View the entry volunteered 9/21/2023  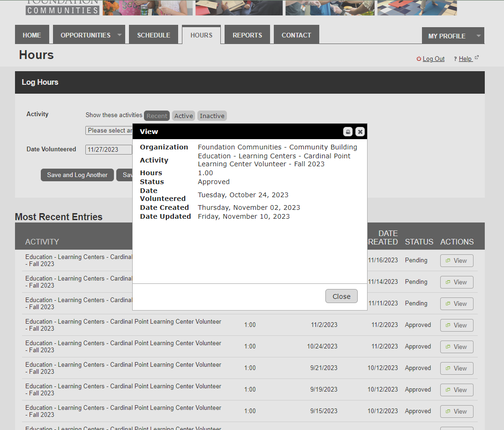click(x=457, y=368)
